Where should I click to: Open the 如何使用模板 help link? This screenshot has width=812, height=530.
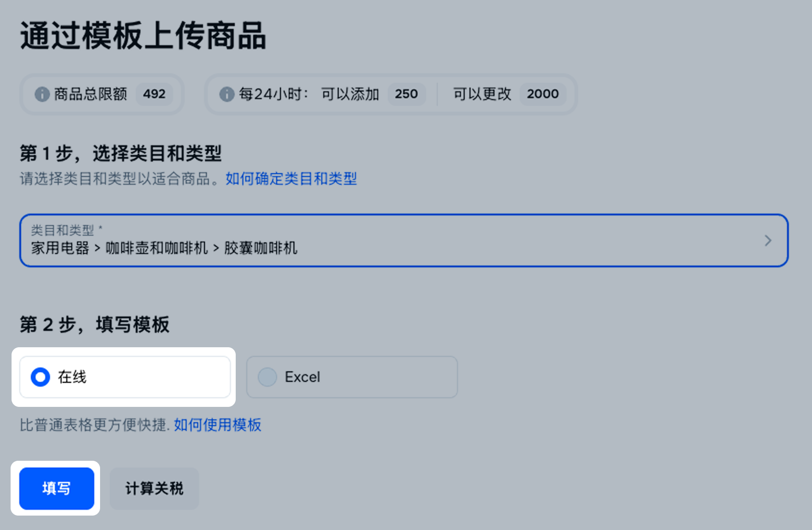coord(217,425)
